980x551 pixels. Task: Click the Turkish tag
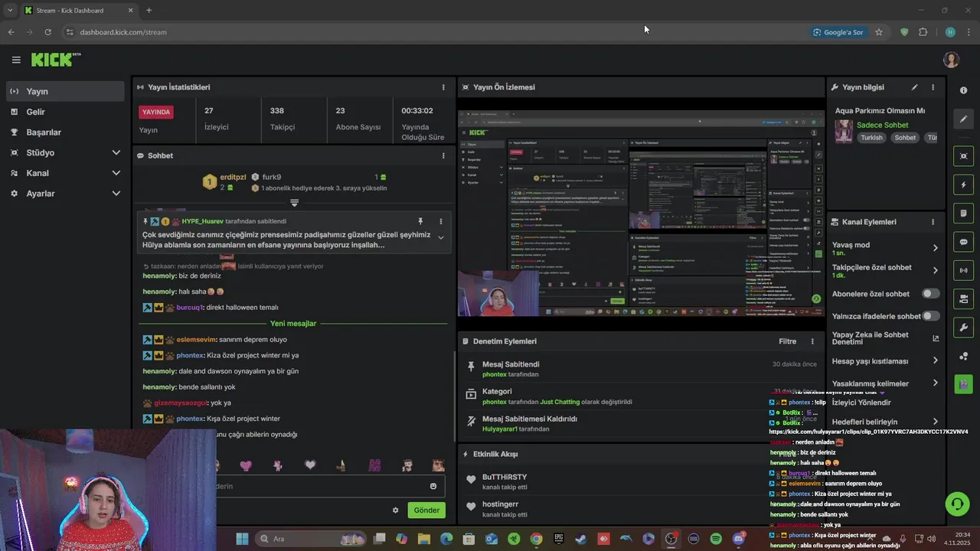871,138
